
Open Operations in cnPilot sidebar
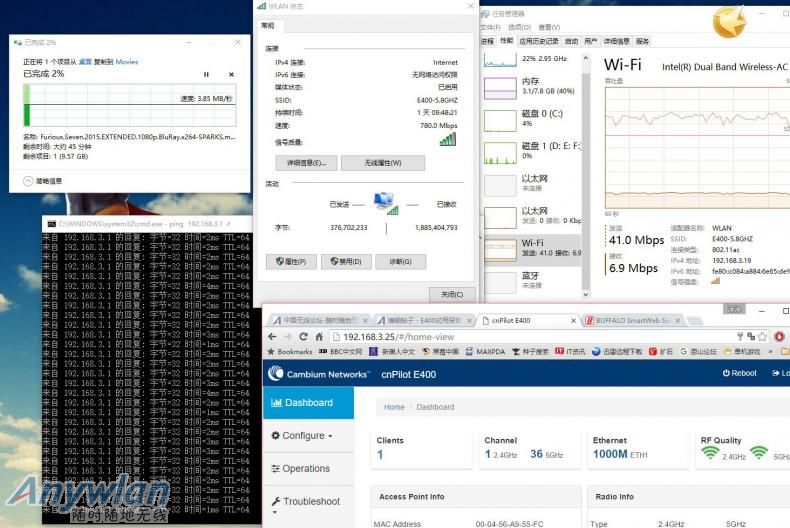click(x=308, y=469)
